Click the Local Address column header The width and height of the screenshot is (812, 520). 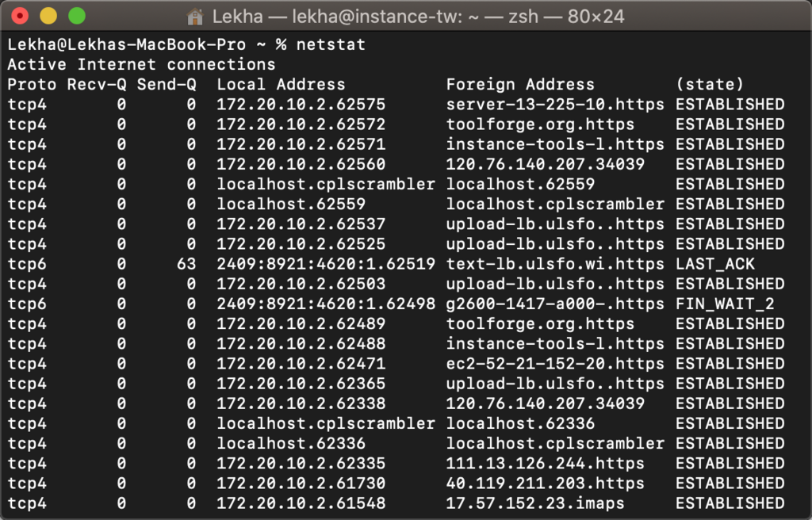[281, 85]
